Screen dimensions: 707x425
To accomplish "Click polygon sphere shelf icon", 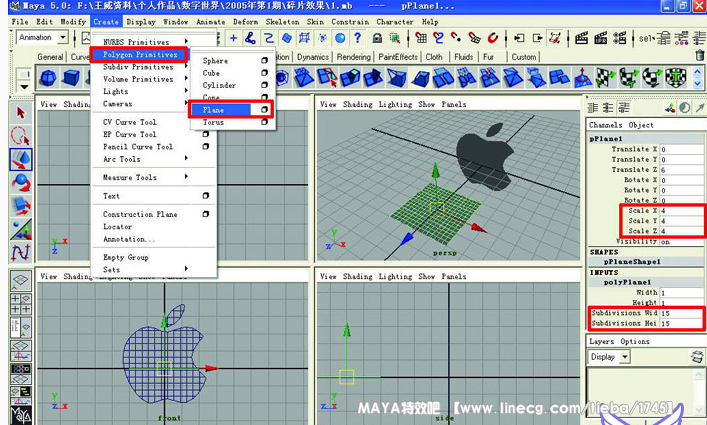I will pyautogui.click(x=48, y=78).
